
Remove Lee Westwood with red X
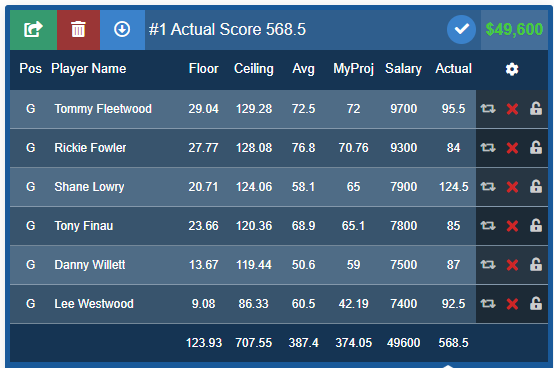click(512, 304)
